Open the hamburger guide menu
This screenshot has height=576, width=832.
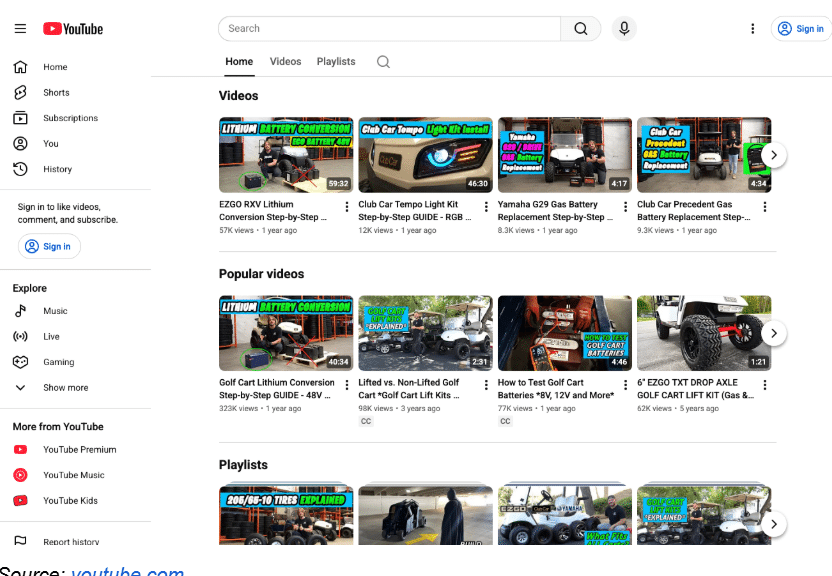[x=20, y=29]
